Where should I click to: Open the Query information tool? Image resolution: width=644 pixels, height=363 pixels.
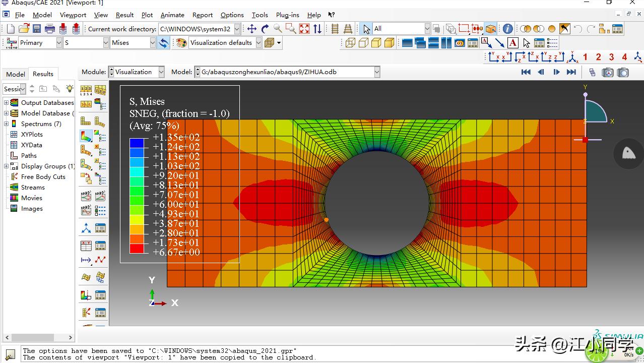[x=507, y=29]
